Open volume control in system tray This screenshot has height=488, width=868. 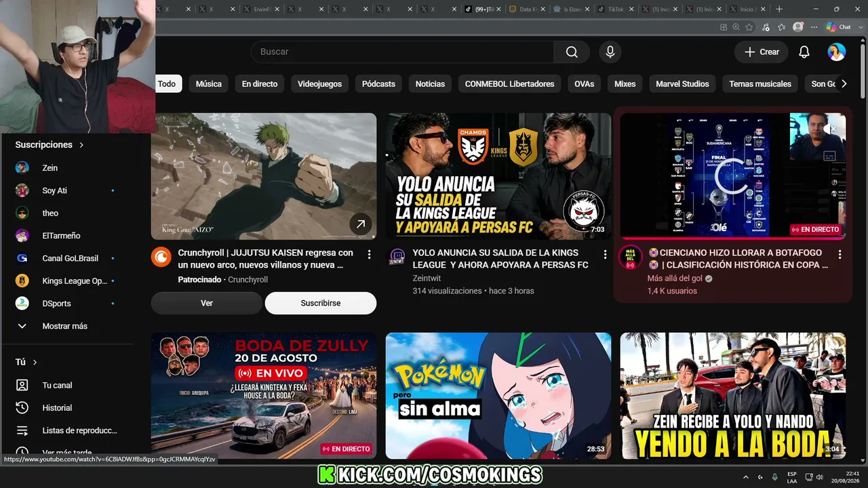tap(820, 477)
